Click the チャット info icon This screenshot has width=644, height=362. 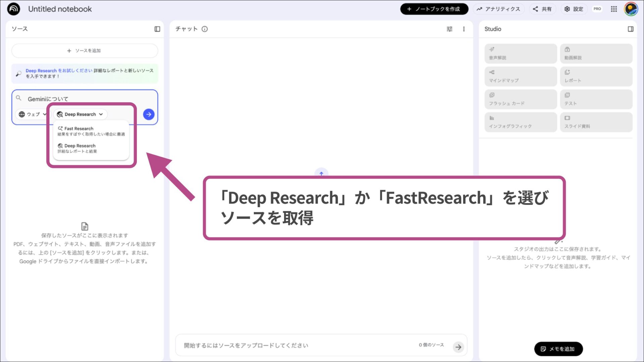click(205, 29)
